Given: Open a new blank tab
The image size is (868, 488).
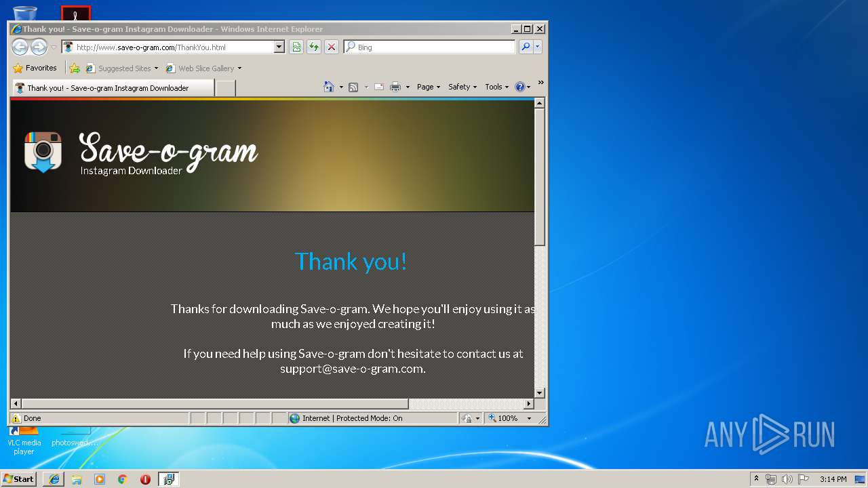Looking at the screenshot, I should point(226,88).
